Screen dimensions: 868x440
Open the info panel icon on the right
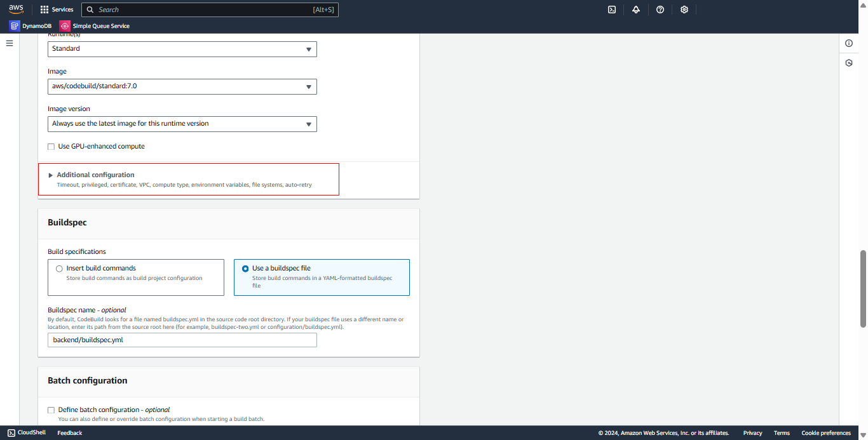(849, 43)
